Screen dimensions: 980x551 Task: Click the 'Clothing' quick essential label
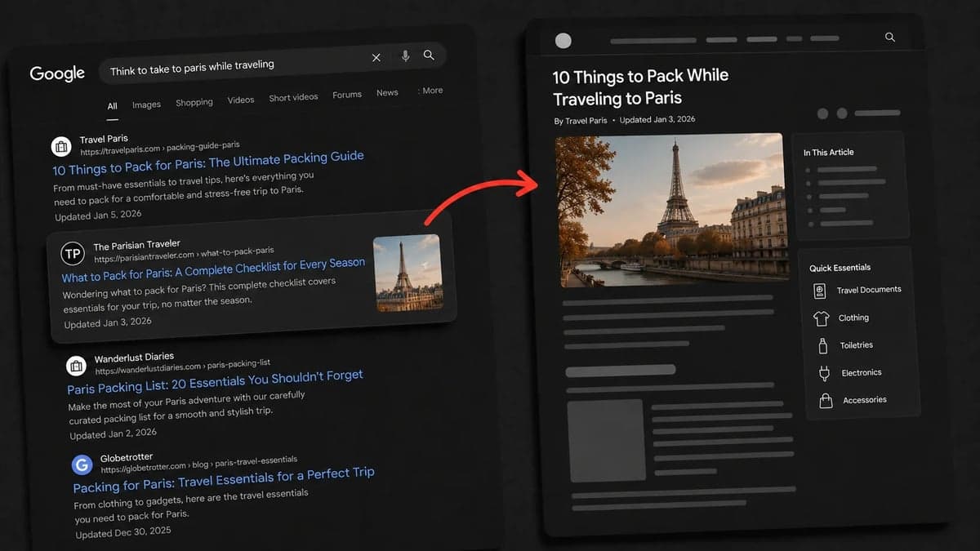point(853,318)
